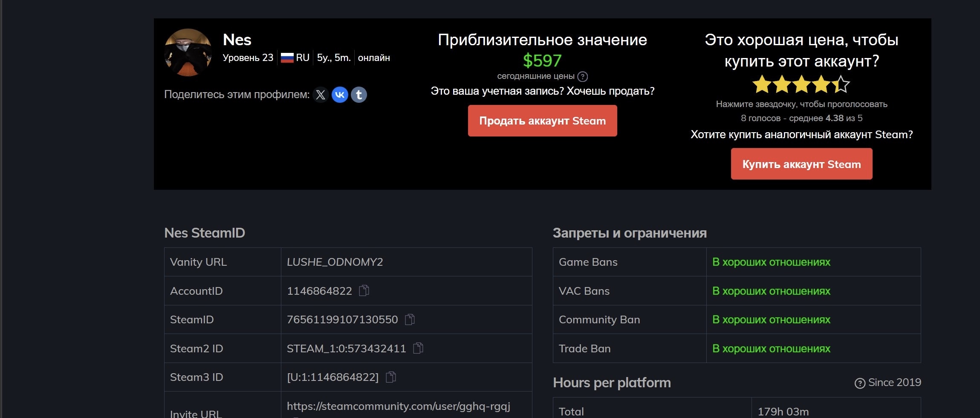Click Купить аккаунт Steam button
The width and height of the screenshot is (980, 418).
coord(801,164)
